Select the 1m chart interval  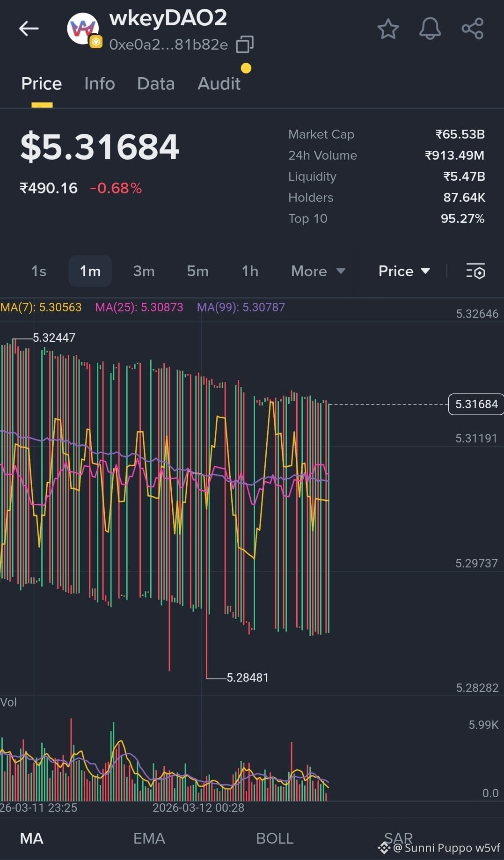pos(90,271)
